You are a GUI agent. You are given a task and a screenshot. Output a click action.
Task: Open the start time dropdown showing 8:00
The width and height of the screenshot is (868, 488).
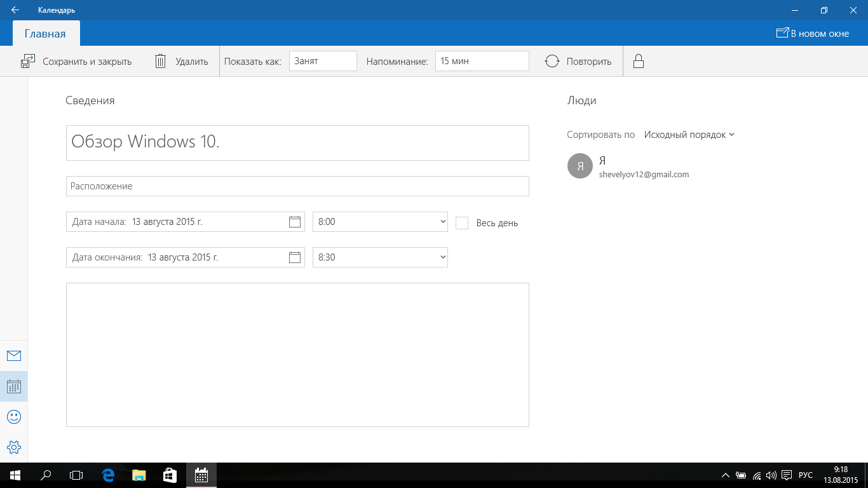380,222
